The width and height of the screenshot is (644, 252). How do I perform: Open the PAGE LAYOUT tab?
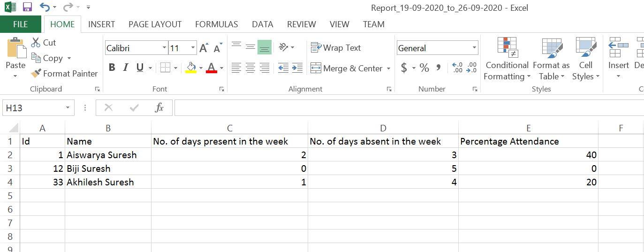[x=155, y=24]
